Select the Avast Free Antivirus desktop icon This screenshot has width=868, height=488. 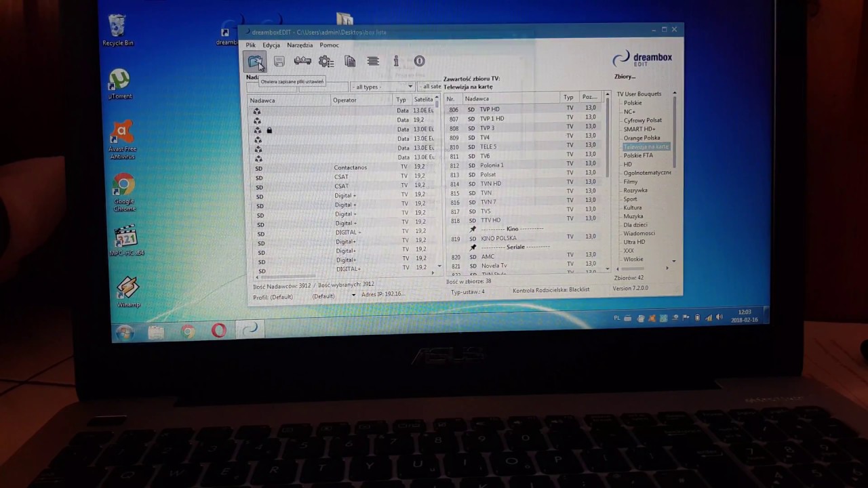(123, 140)
